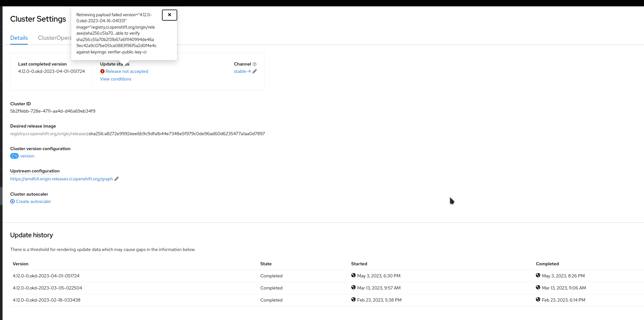The image size is (644, 320).
Task: Switch to the ClusterOperators tab
Action: tap(55, 38)
